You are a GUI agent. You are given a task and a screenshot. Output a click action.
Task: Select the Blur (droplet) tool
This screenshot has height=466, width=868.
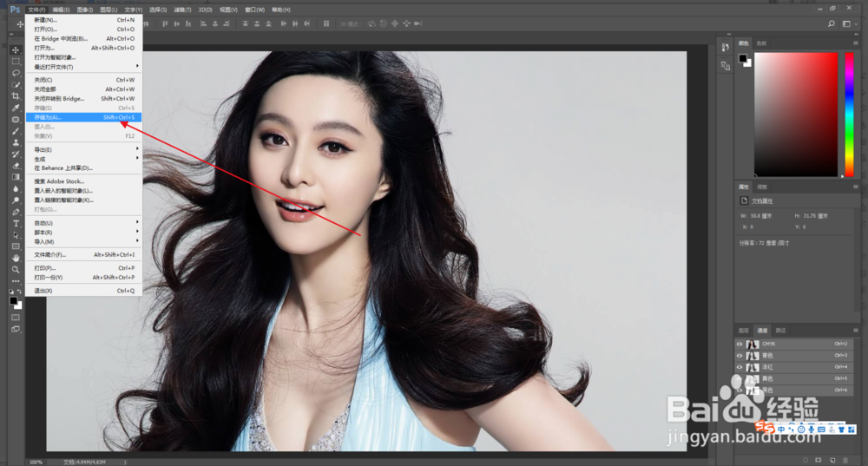tap(16, 188)
